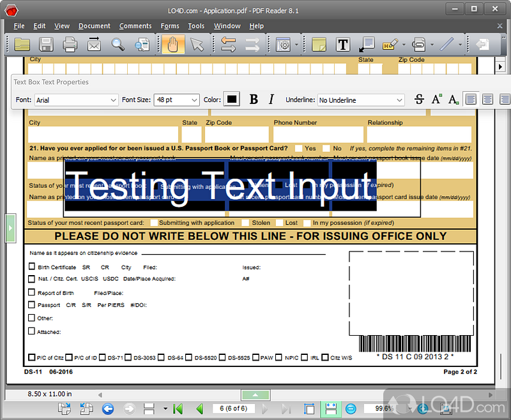Open the Underline style dropdown
This screenshot has width=511, height=420.
point(361,100)
